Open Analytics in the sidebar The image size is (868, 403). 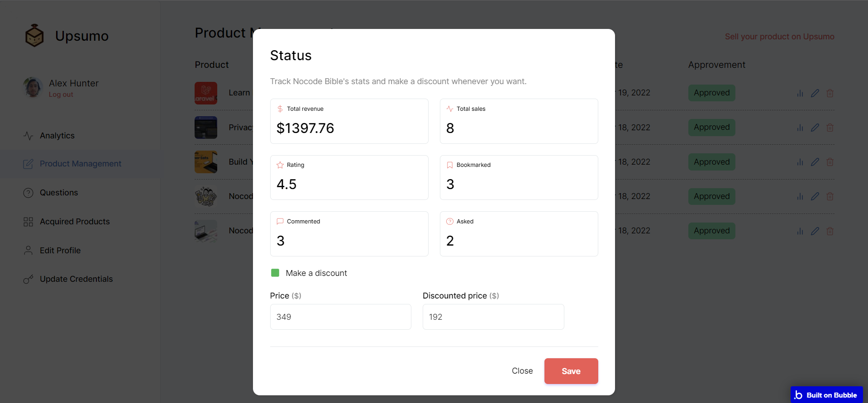[57, 136]
